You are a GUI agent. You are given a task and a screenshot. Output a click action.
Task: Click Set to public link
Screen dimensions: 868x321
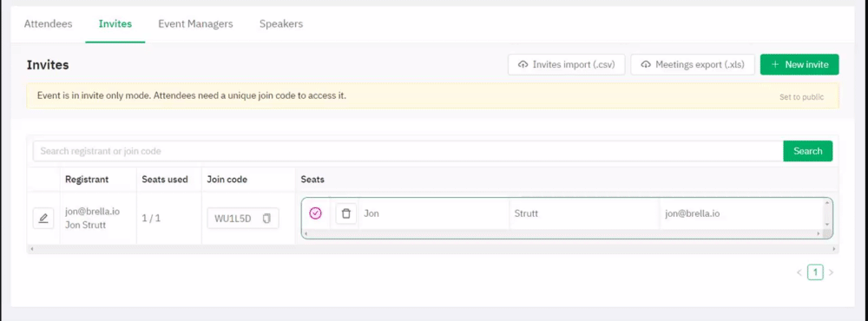click(801, 97)
